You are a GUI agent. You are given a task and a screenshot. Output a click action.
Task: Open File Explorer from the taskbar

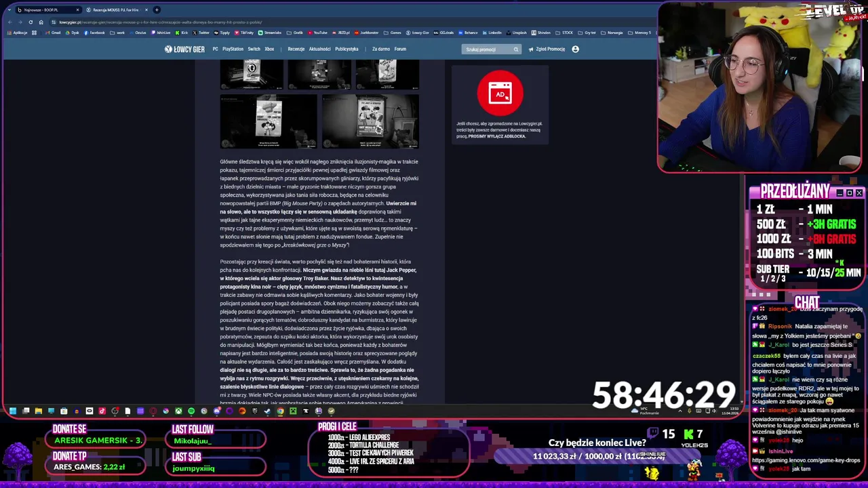(39, 411)
